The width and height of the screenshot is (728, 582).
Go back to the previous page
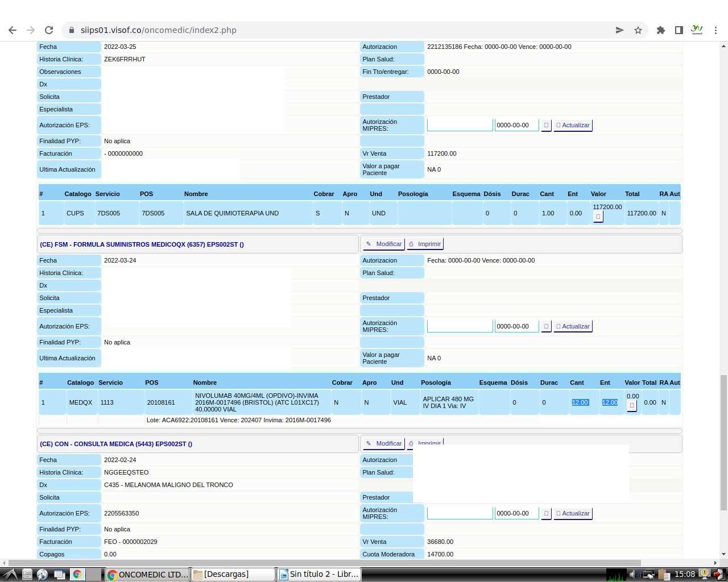coord(13,30)
